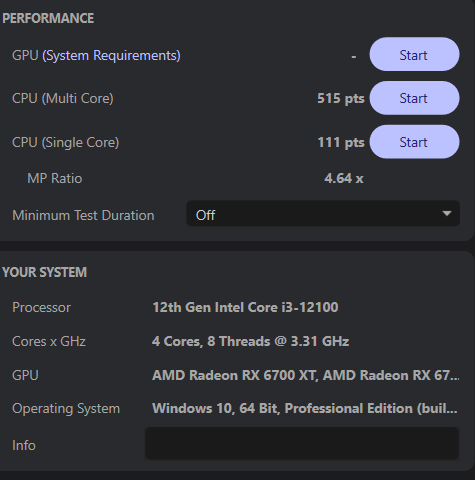
Task: Open the Minimum Test Duration dropdown
Action: pos(323,214)
